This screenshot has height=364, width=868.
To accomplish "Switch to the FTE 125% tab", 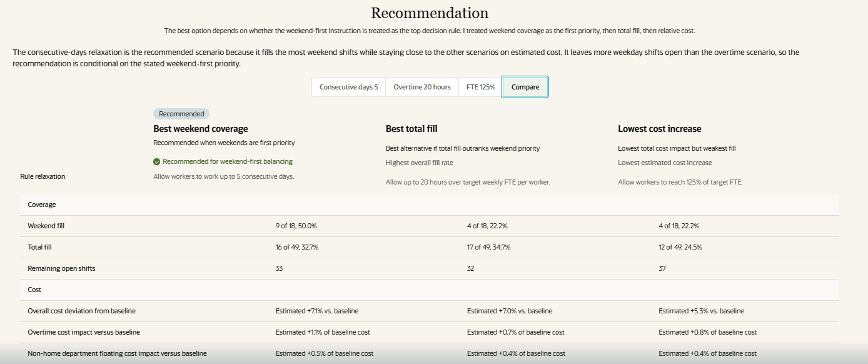I will click(480, 87).
